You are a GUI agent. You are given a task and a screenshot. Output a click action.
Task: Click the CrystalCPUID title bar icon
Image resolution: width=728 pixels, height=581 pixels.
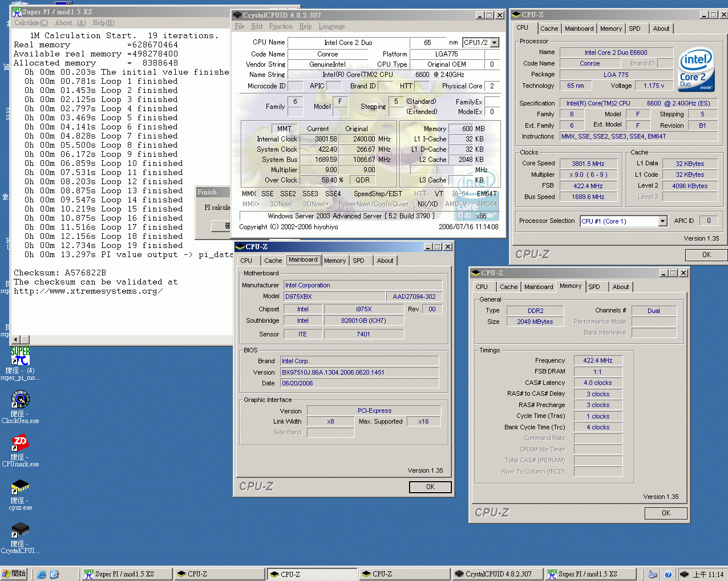(237, 15)
